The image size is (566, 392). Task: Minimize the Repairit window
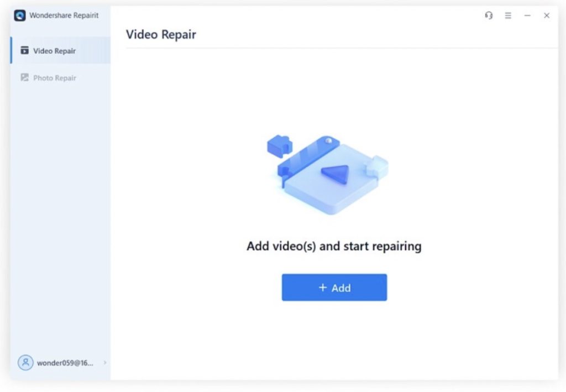click(x=527, y=15)
